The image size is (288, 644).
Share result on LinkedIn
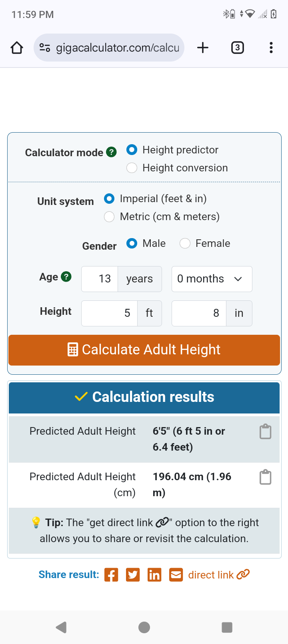pos(154,575)
